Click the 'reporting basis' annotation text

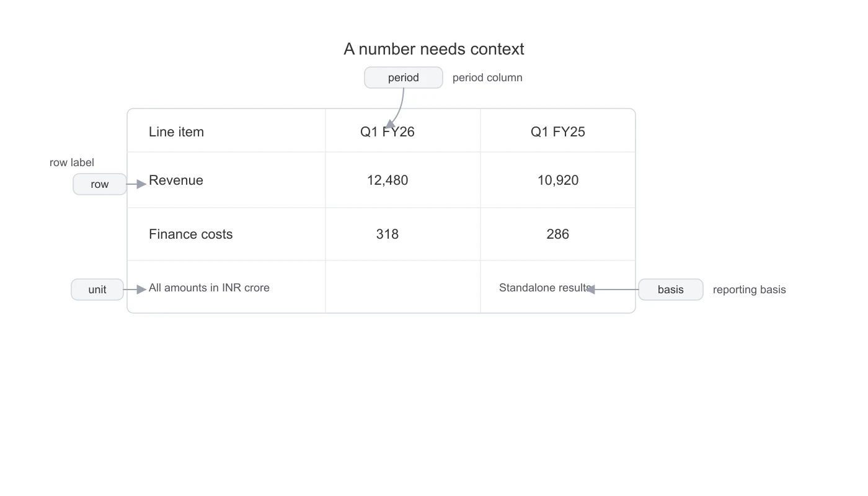pyautogui.click(x=750, y=290)
